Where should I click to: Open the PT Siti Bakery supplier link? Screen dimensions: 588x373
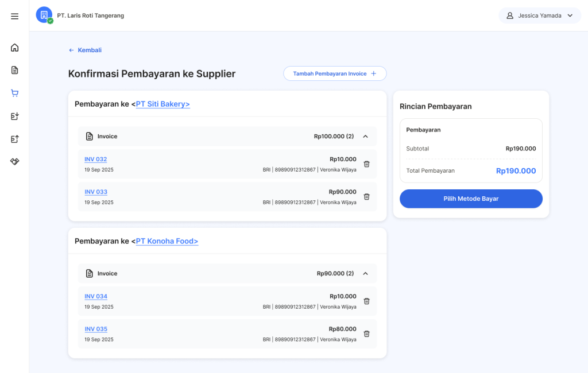coord(163,104)
